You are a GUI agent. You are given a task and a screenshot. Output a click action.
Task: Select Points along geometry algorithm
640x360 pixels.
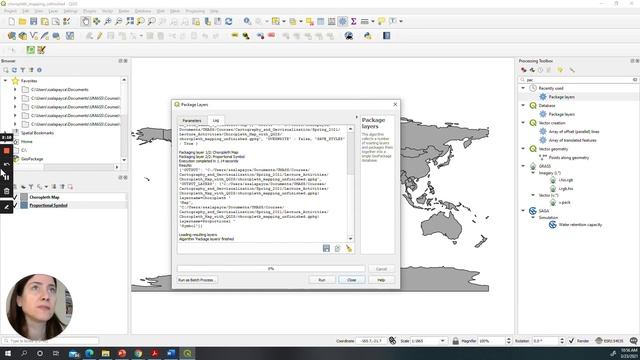[x=569, y=158]
